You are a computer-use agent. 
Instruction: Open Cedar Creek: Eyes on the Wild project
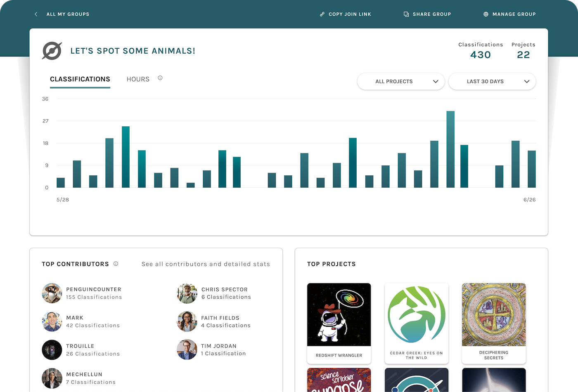[416, 323]
